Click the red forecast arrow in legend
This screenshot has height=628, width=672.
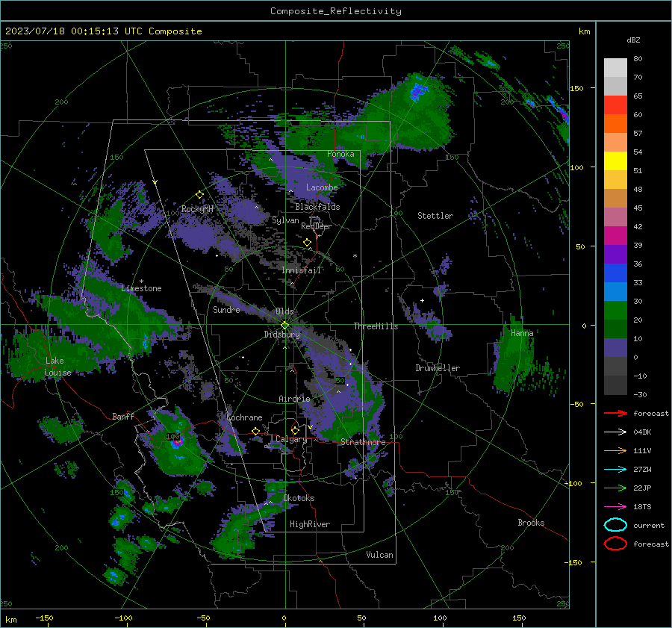[615, 413]
